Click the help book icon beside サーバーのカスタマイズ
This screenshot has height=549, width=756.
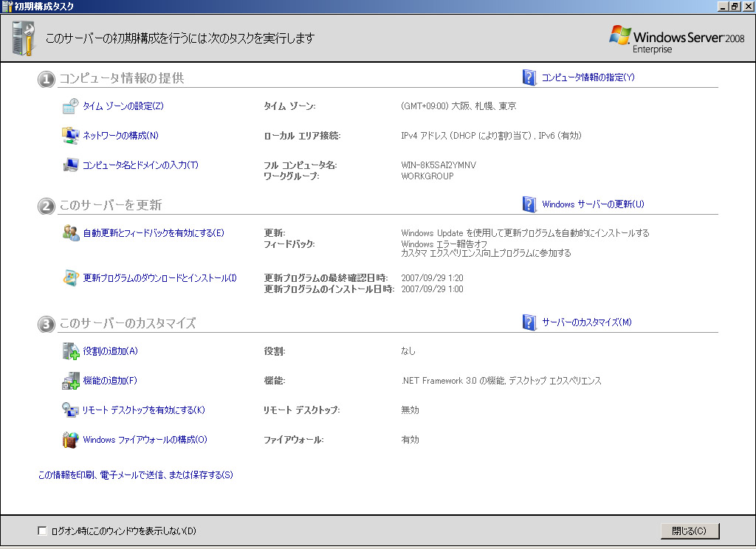coord(529,322)
